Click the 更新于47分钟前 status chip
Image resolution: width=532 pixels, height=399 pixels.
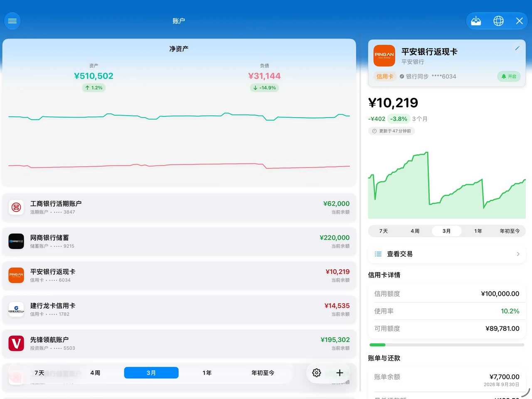click(x=392, y=131)
